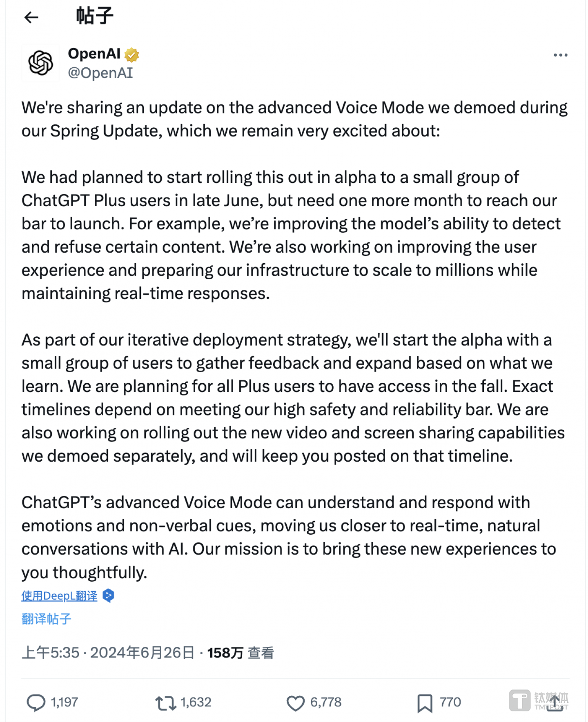Reply using the speech bubble icon
The width and height of the screenshot is (588, 722).
36,702
